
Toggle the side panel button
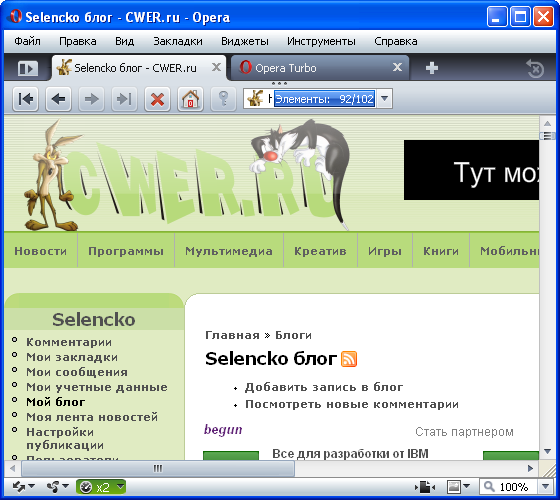pos(28,68)
